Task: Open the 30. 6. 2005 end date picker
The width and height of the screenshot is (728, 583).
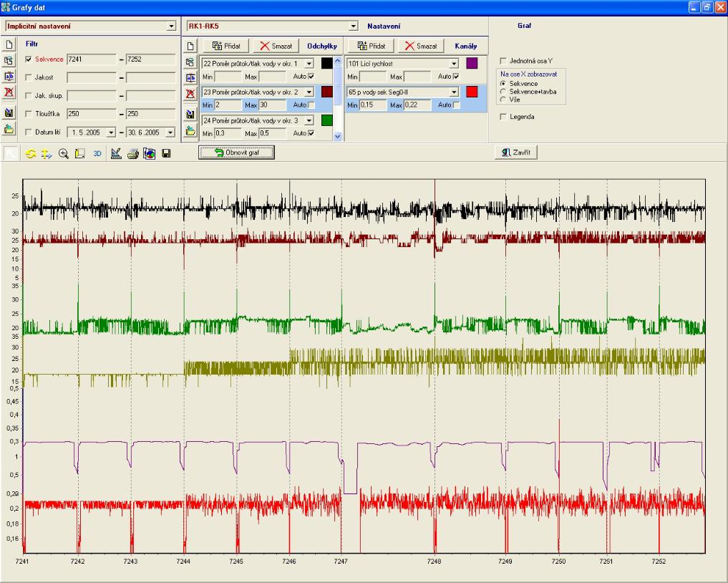Action: pos(170,133)
